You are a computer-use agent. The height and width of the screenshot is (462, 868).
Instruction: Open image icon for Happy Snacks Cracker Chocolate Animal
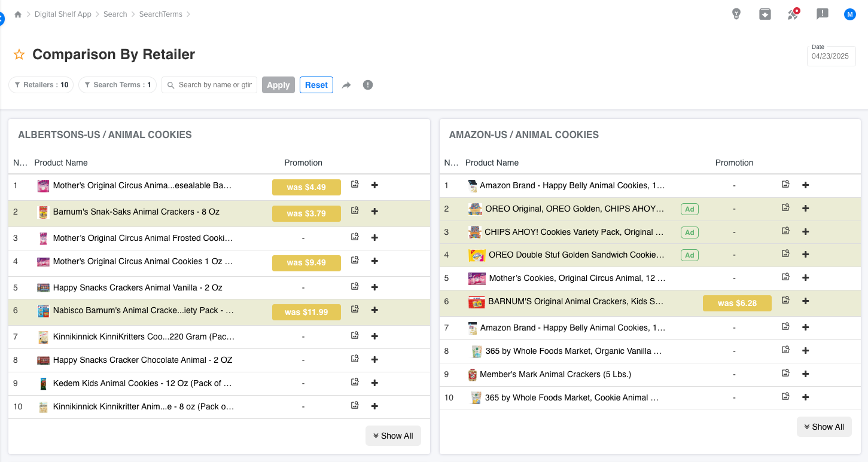click(355, 359)
